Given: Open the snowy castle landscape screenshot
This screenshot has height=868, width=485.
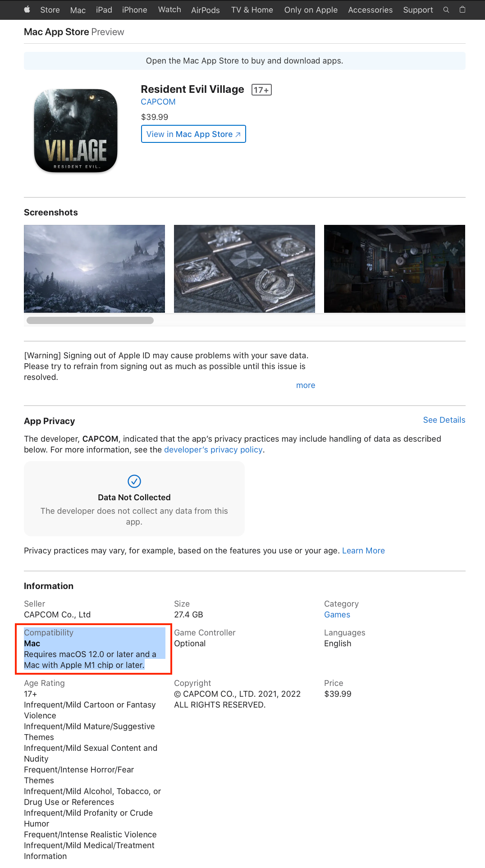Looking at the screenshot, I should (94, 269).
